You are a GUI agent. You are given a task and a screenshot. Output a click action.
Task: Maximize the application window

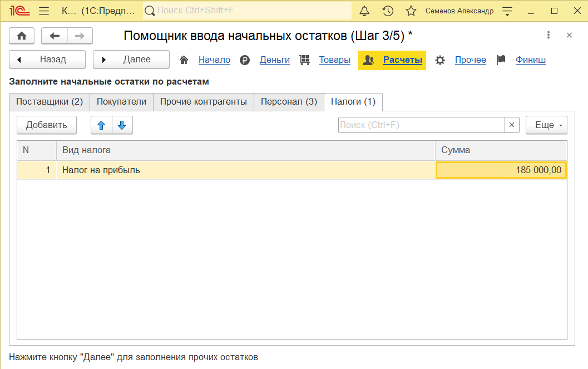(x=554, y=11)
